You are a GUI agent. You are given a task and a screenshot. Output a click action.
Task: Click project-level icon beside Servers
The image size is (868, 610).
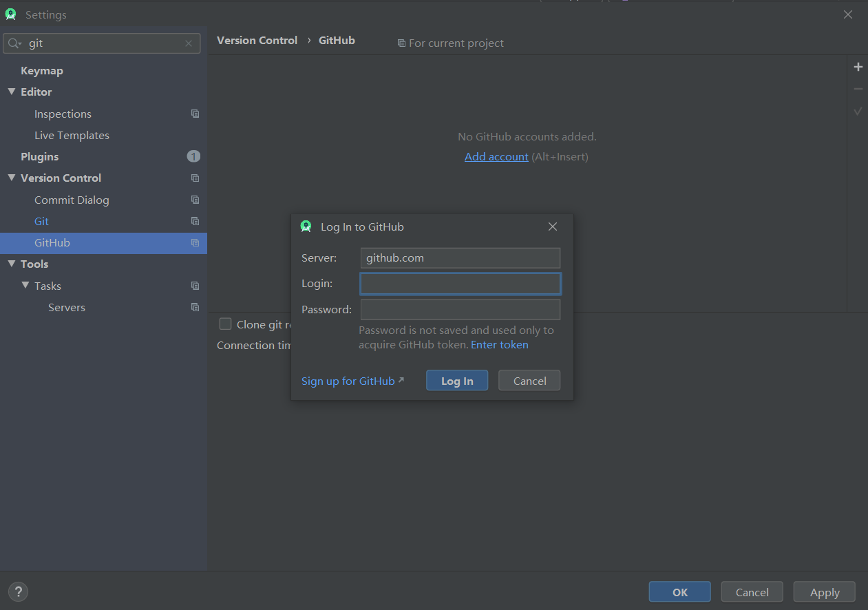pos(195,307)
